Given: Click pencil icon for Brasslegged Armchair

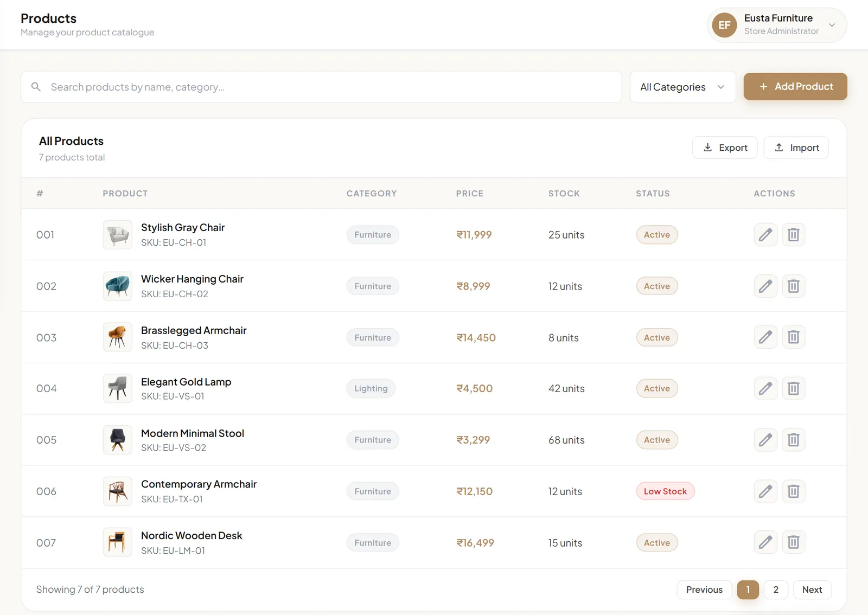Looking at the screenshot, I should pos(765,337).
